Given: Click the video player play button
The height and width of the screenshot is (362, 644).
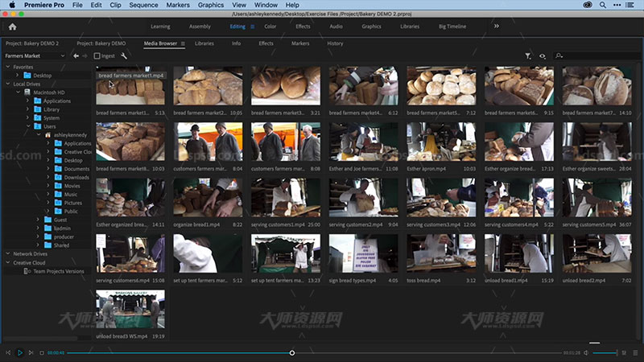Looking at the screenshot, I should pyautogui.click(x=19, y=352).
